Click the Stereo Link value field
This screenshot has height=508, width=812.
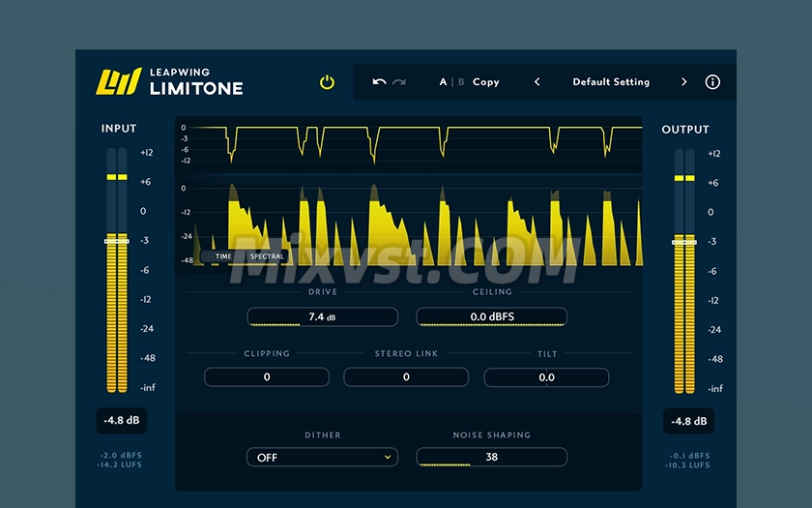click(x=406, y=377)
